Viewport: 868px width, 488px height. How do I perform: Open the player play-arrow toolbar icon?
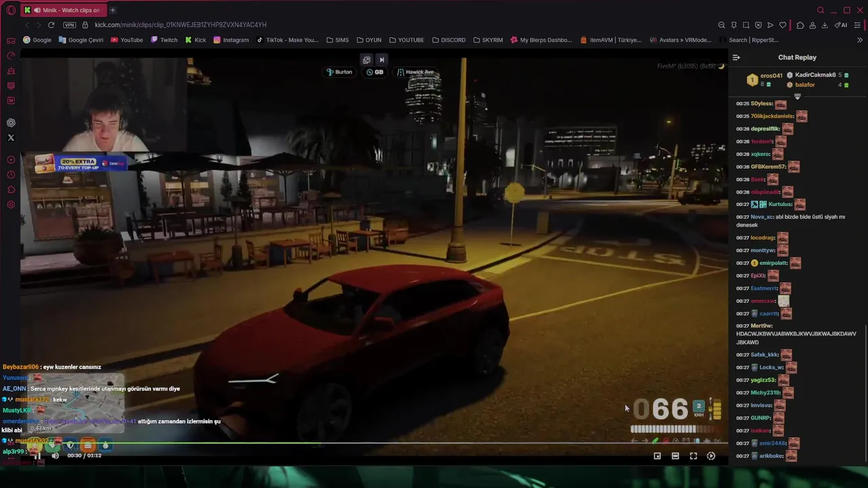[770, 25]
